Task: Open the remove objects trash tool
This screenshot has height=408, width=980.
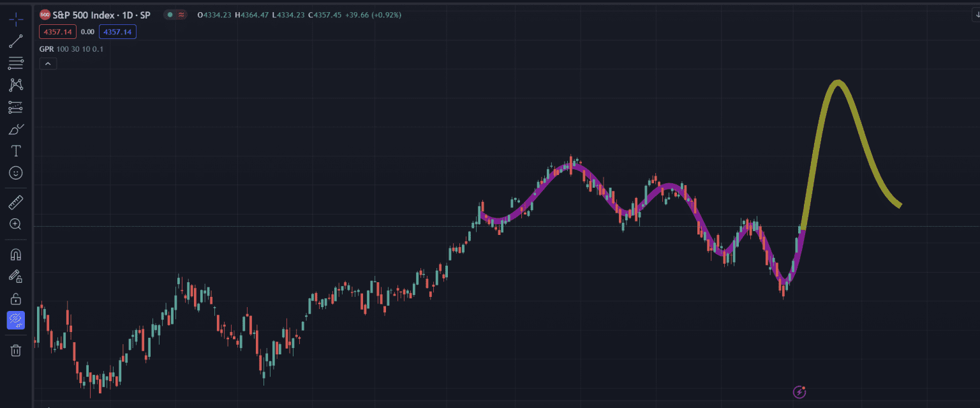Action: pos(15,350)
